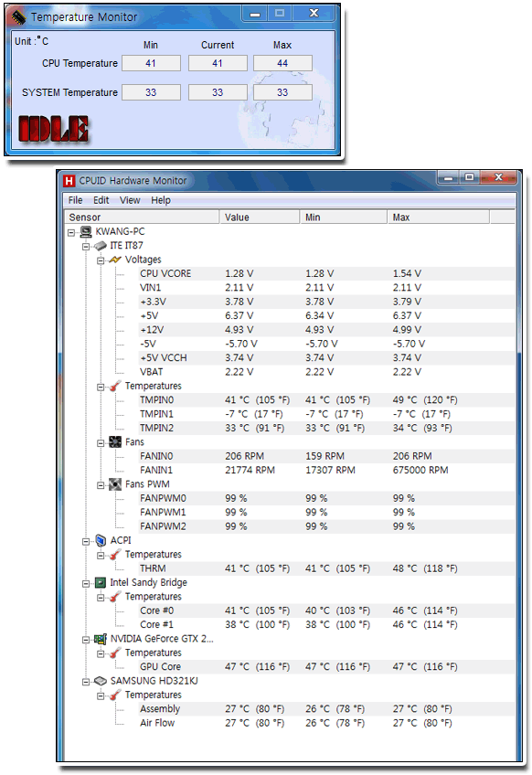532x775 pixels.
Task: Collapse the Voltages group
Action: click(x=101, y=260)
